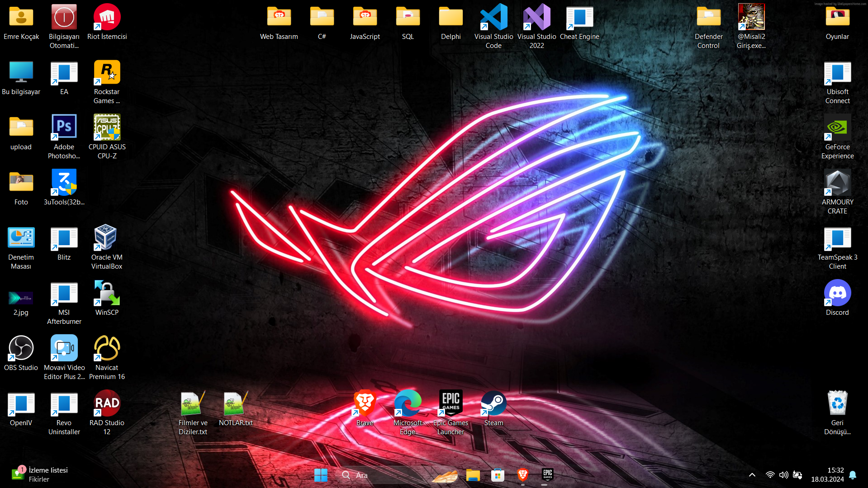868x488 pixels.
Task: Select the Bu bilgisayar icon
Action: click(21, 78)
